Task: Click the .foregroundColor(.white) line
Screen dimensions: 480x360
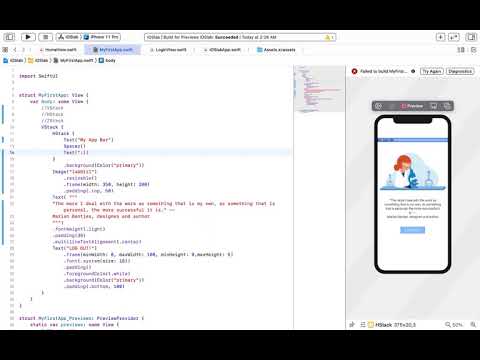Action: 97,274
